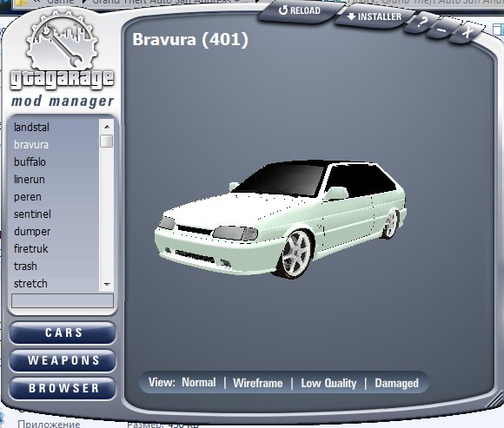Select peren in the list
The image size is (504, 428).
coord(28,197)
